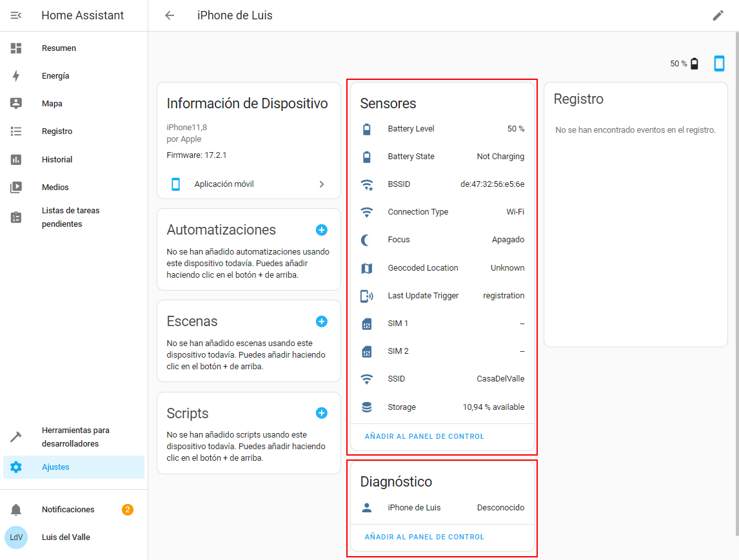Open Herramientas para desarrolladores
The image size is (739, 560).
point(74,437)
